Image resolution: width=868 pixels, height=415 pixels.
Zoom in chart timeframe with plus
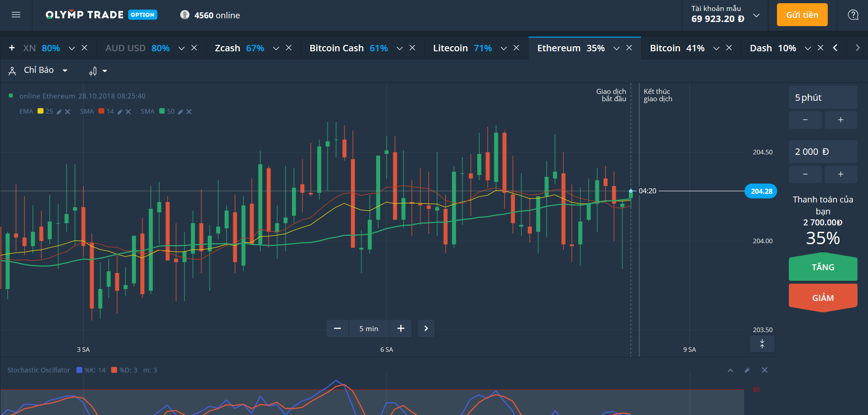coord(401,328)
